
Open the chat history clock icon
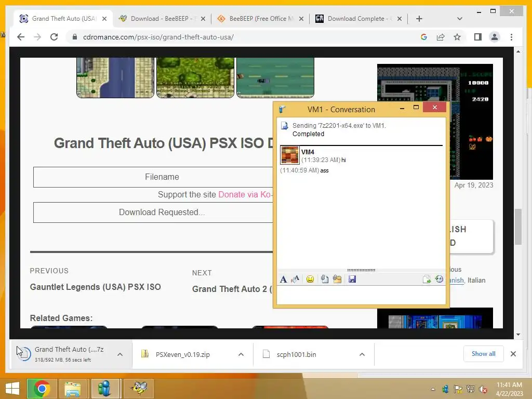439,279
